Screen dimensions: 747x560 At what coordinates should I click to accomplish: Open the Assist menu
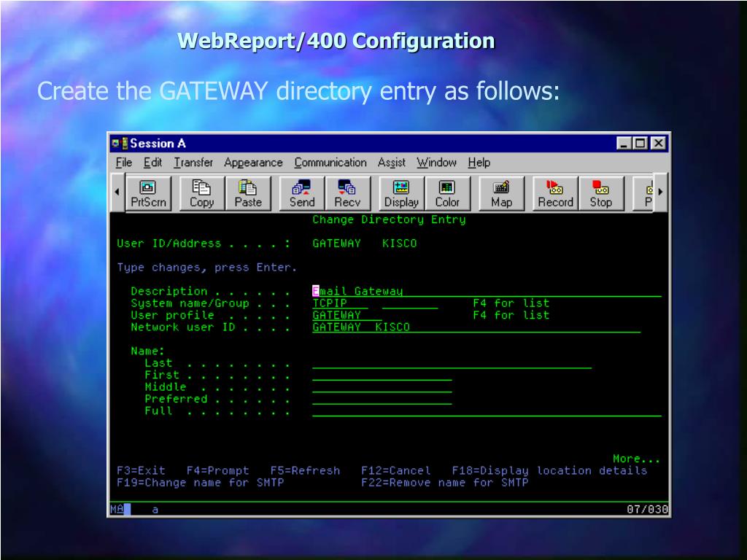click(x=392, y=163)
